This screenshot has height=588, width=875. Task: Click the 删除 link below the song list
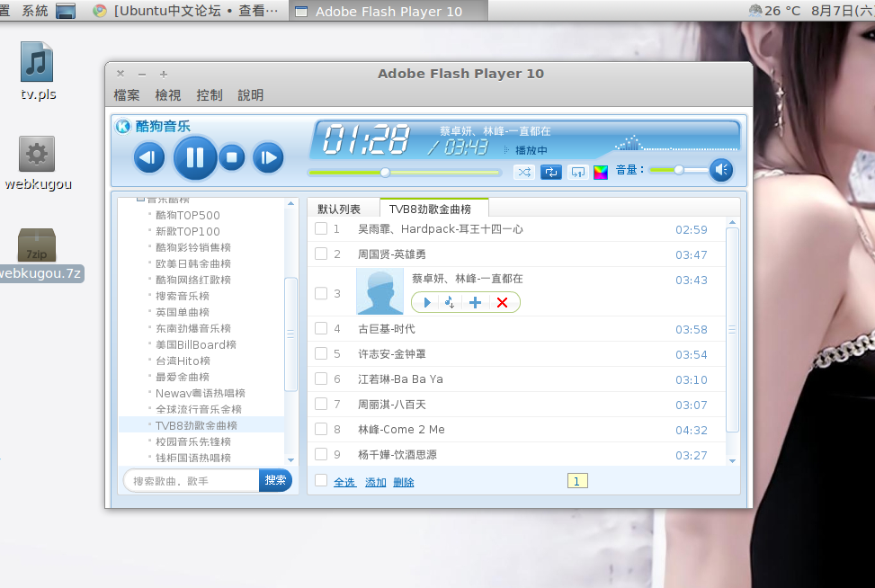[x=404, y=482]
